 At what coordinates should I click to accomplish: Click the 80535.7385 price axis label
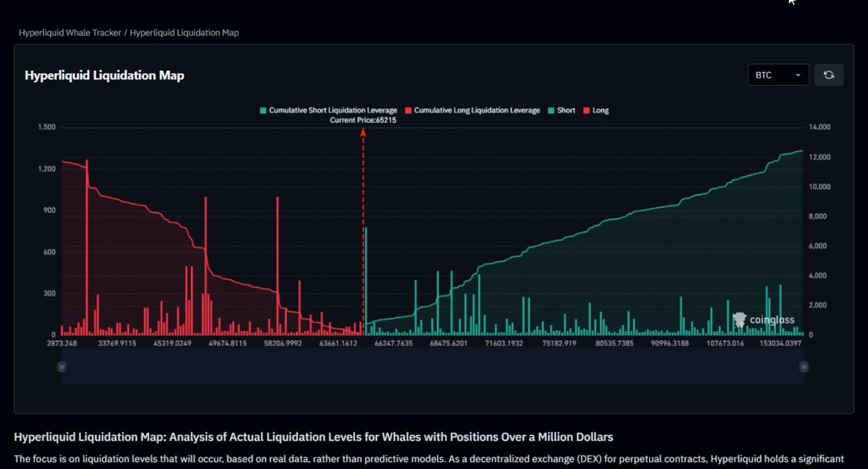(614, 343)
